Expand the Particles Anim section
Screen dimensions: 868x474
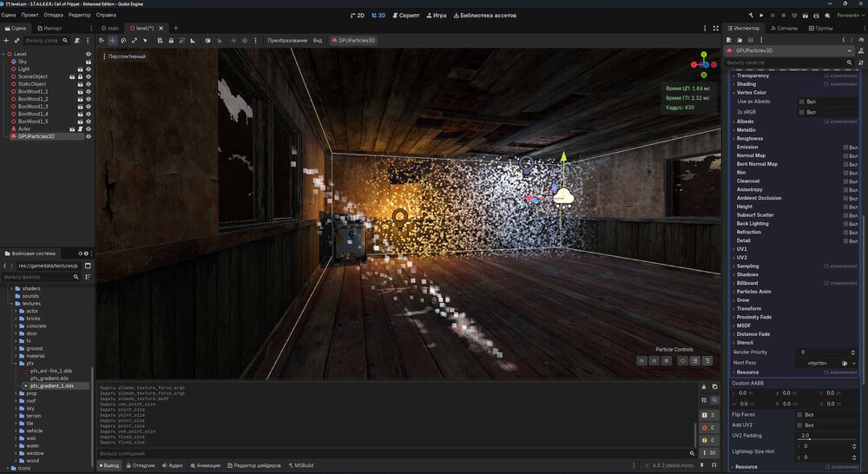click(x=753, y=292)
